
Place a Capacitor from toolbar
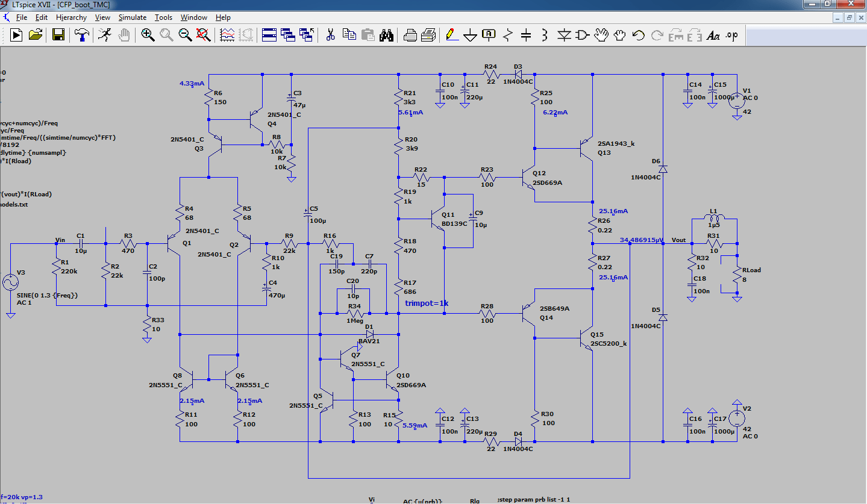click(526, 35)
